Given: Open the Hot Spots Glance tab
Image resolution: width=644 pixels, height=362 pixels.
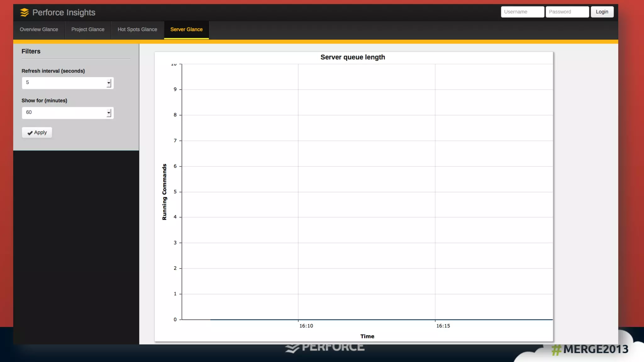Looking at the screenshot, I should tap(137, 30).
